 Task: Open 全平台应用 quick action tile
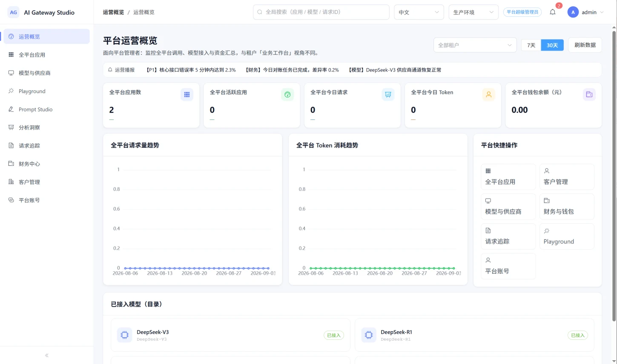pyautogui.click(x=508, y=177)
